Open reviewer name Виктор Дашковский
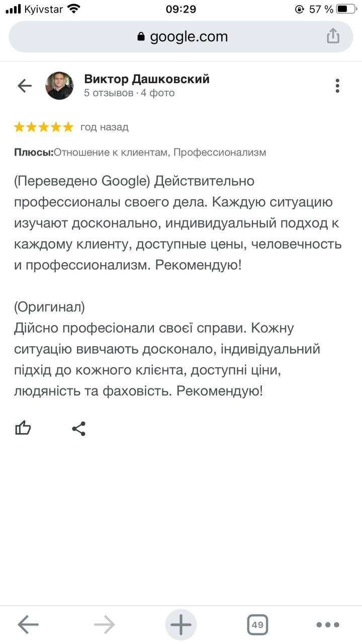362x644 pixels. tap(147, 79)
